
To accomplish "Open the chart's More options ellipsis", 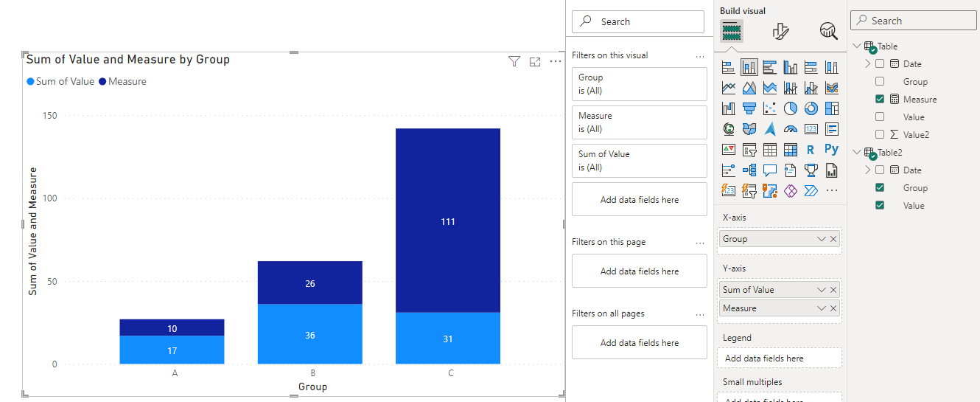I will pyautogui.click(x=556, y=62).
